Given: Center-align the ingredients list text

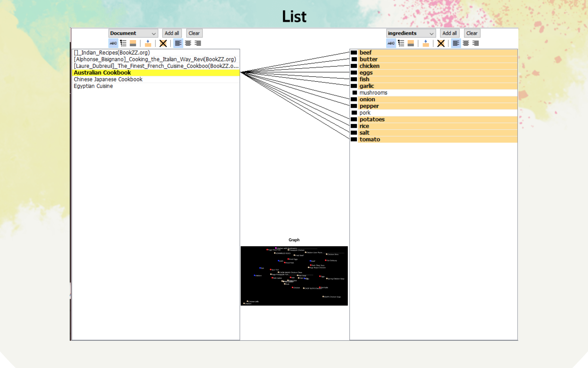Looking at the screenshot, I should (x=466, y=43).
